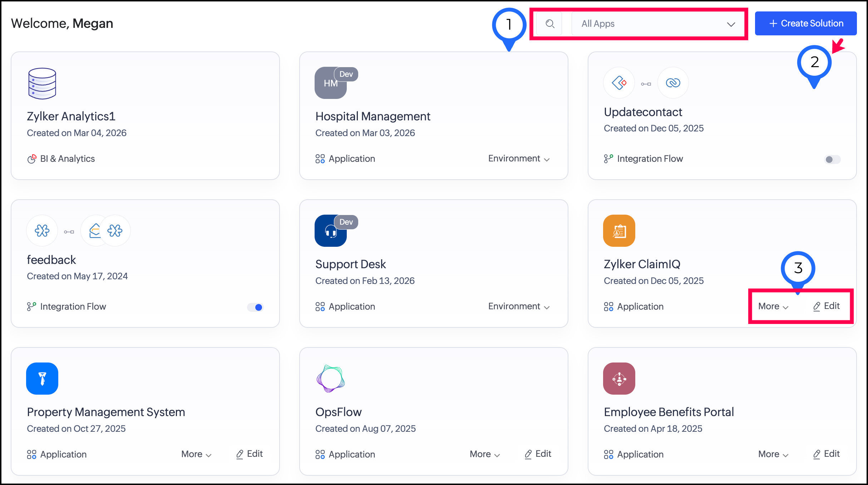Open Environment dropdown on Support Desk

click(x=519, y=306)
